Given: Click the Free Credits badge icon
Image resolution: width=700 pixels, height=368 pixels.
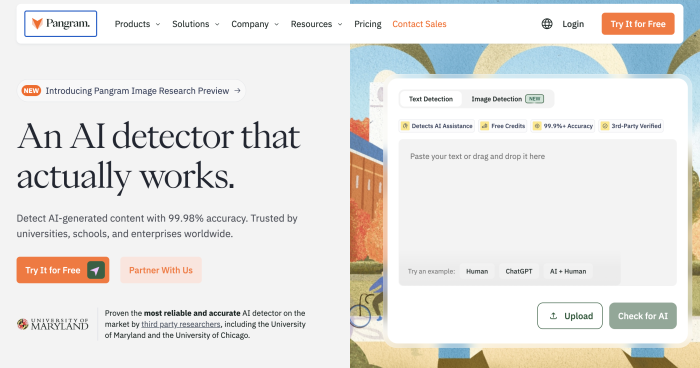Looking at the screenshot, I should tap(484, 126).
